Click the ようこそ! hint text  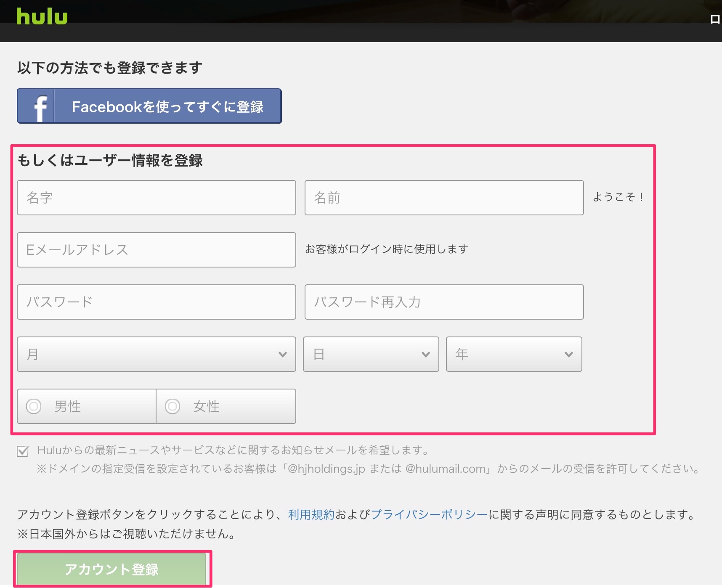[618, 197]
